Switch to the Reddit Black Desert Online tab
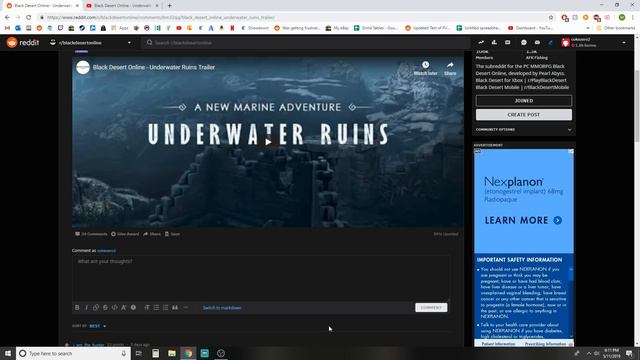The image size is (640, 360). 42,6
